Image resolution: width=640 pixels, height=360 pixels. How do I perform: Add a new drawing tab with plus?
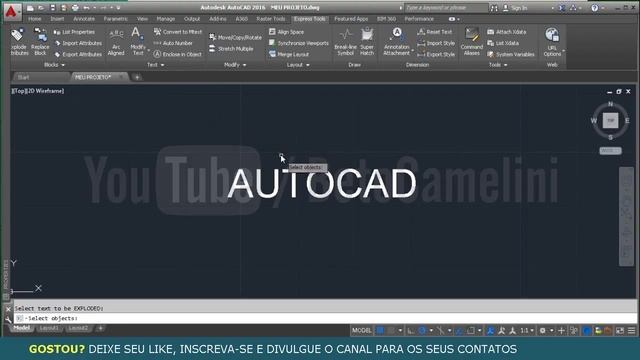click(137, 77)
